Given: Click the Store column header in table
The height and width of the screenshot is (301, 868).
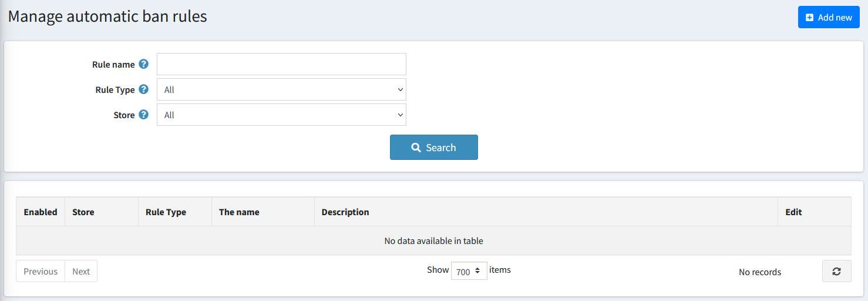Looking at the screenshot, I should click(x=83, y=212).
